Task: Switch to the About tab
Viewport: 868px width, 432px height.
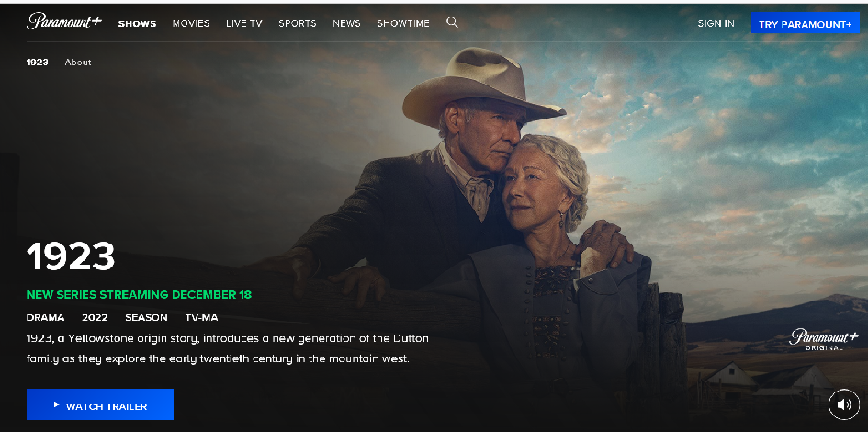Action: (78, 62)
